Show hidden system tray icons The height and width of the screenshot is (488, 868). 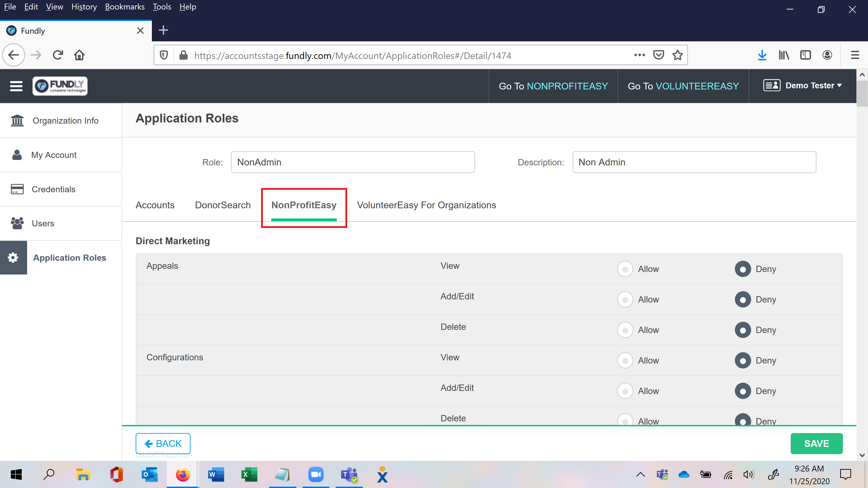click(x=640, y=474)
